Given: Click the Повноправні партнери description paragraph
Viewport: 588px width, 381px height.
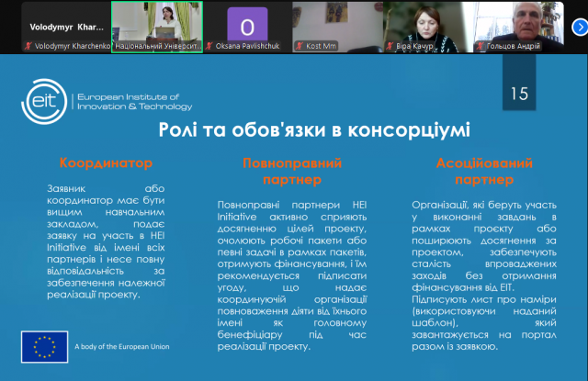Looking at the screenshot, I should pos(292,275).
